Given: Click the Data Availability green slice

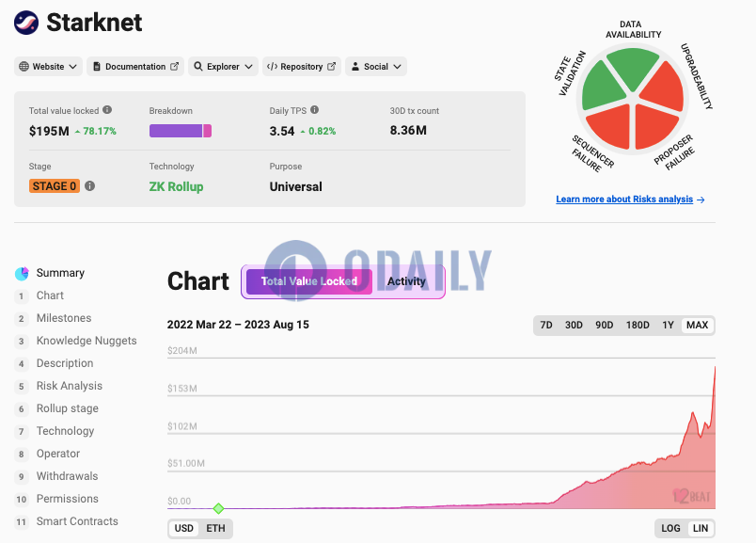Looking at the screenshot, I should click(633, 66).
